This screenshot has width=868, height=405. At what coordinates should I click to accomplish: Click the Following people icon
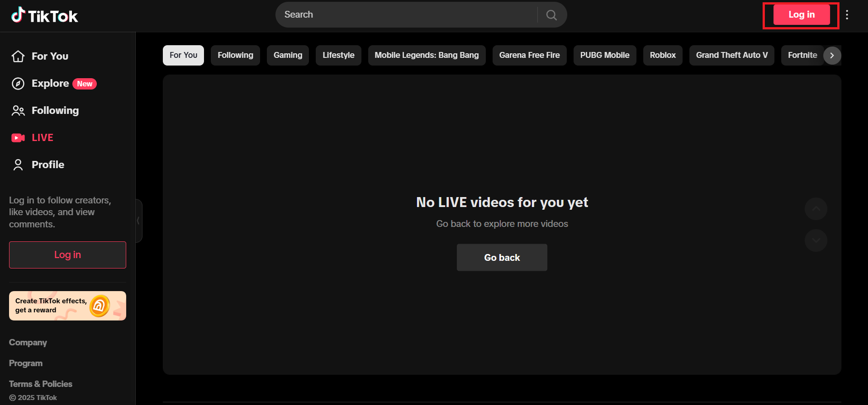pos(18,111)
